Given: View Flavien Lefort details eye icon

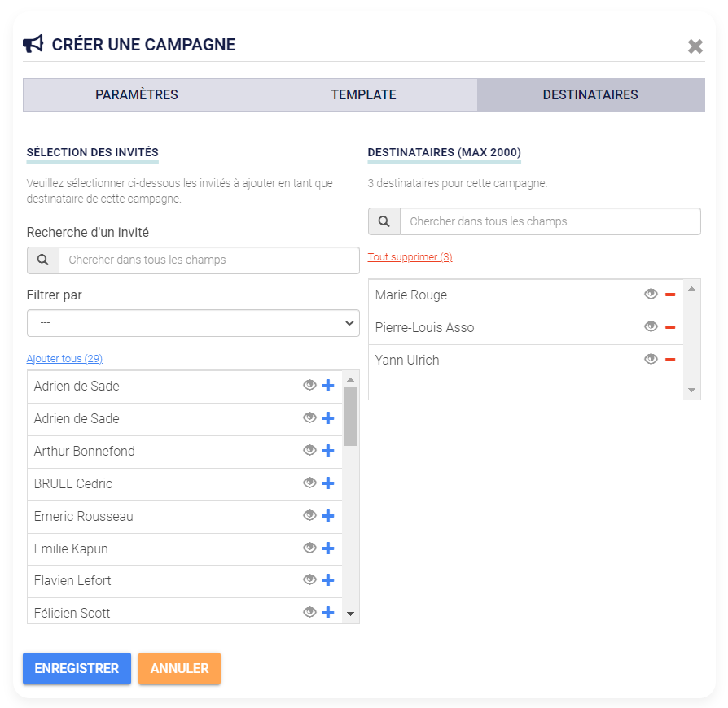Looking at the screenshot, I should click(x=309, y=579).
